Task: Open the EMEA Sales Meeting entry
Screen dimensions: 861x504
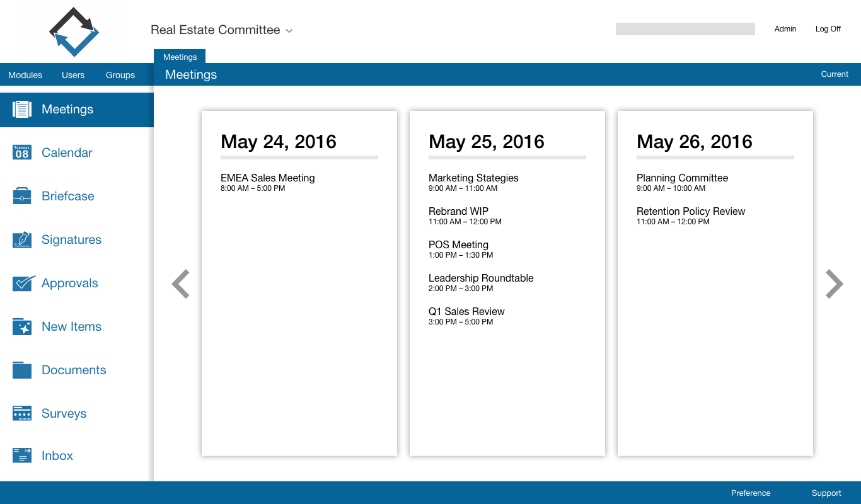Action: (x=267, y=178)
